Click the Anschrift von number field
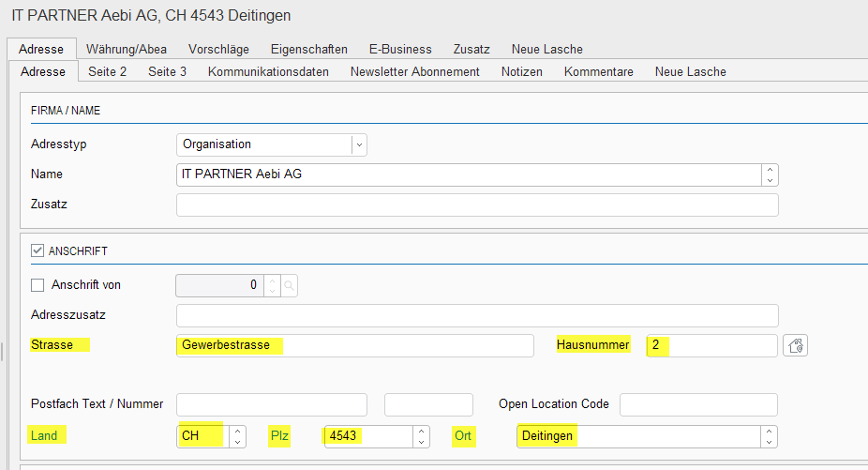 (219, 285)
